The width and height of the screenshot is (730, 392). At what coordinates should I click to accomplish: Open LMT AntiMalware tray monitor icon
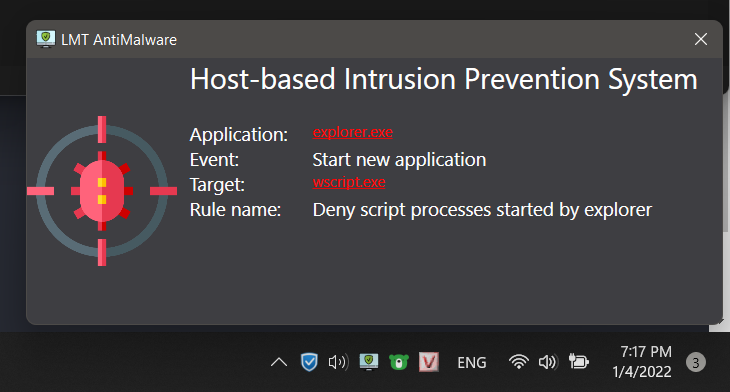[x=369, y=362]
